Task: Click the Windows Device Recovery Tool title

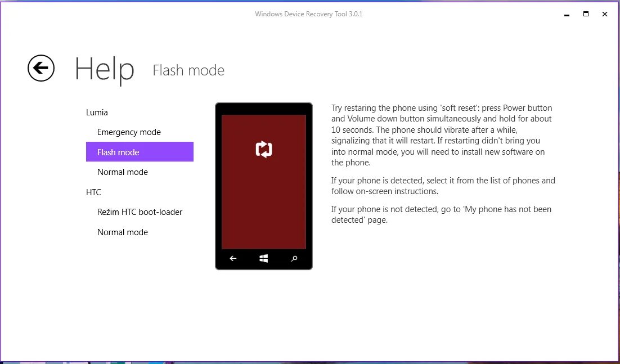Action: (x=309, y=14)
